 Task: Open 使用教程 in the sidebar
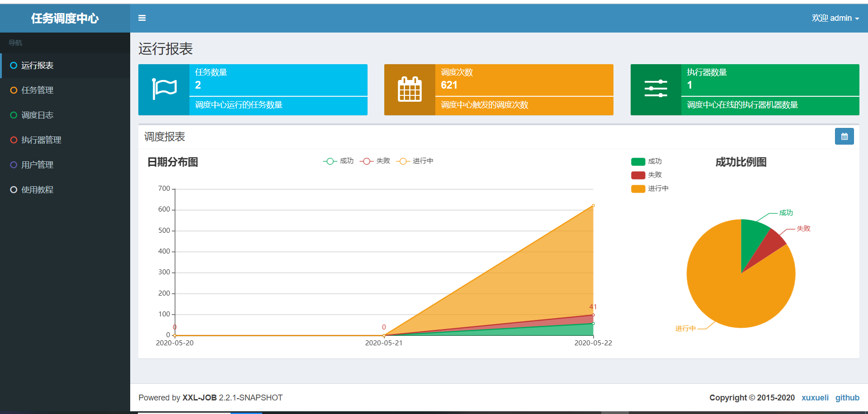point(65,190)
